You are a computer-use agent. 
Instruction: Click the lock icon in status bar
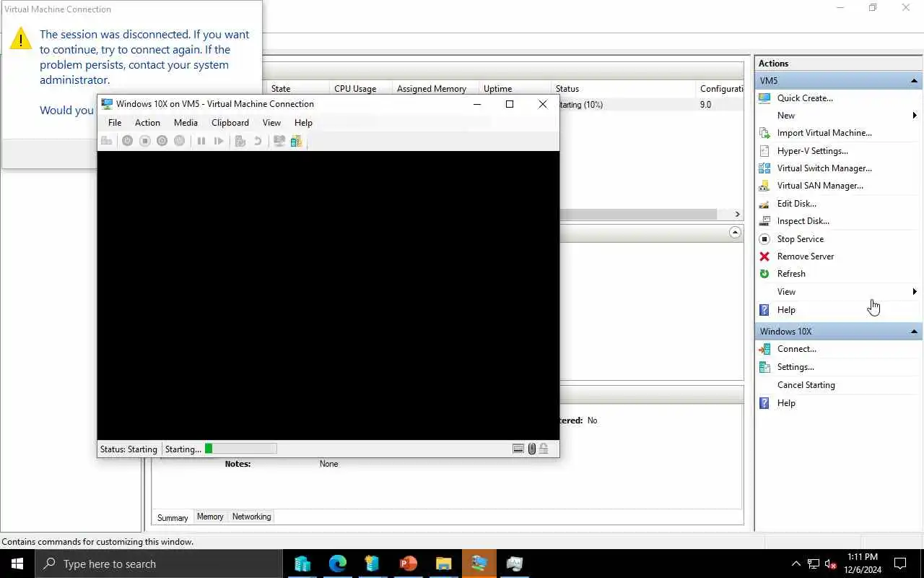pyautogui.click(x=544, y=449)
